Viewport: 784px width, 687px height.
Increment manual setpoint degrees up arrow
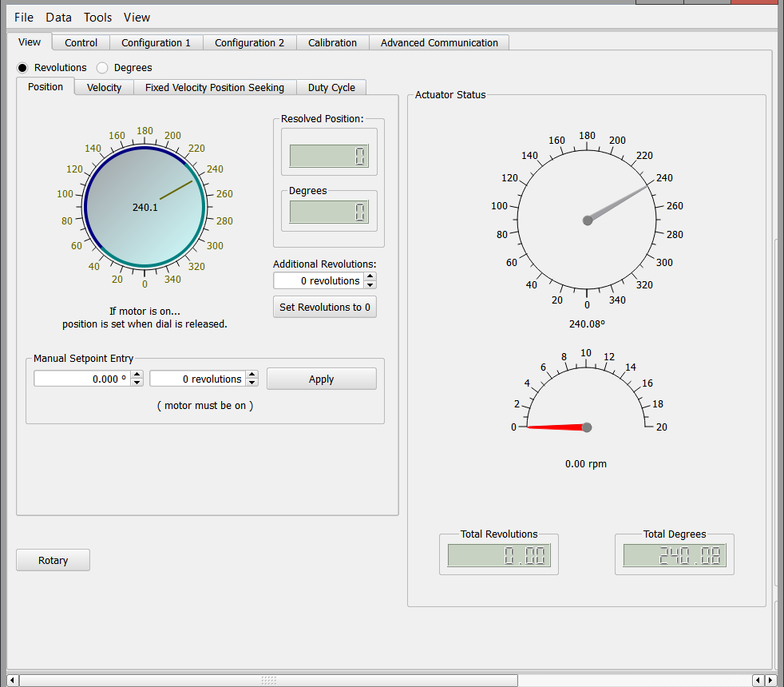[137, 375]
